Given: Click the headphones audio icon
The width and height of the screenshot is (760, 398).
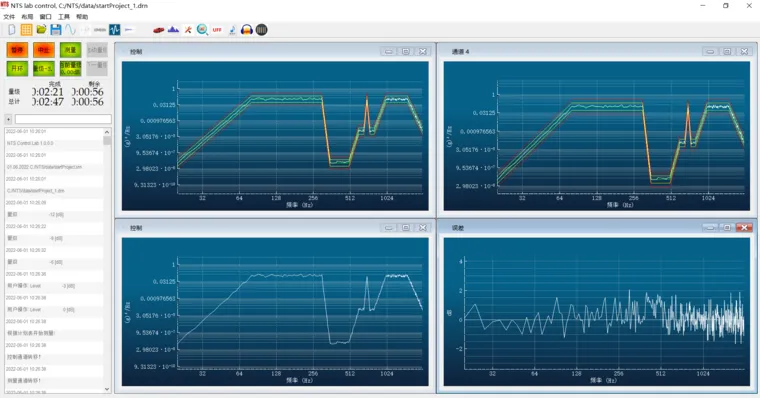Looking at the screenshot, I should coord(247,30).
